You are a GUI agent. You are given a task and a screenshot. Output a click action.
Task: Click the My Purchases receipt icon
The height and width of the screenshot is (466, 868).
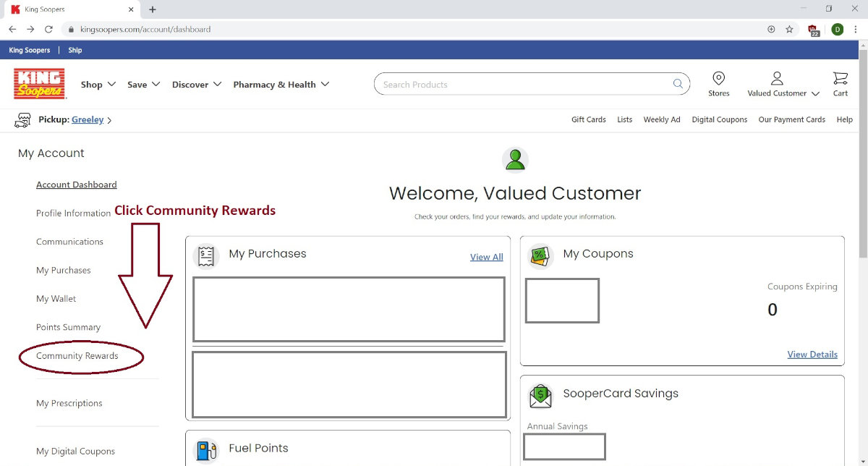pos(207,255)
